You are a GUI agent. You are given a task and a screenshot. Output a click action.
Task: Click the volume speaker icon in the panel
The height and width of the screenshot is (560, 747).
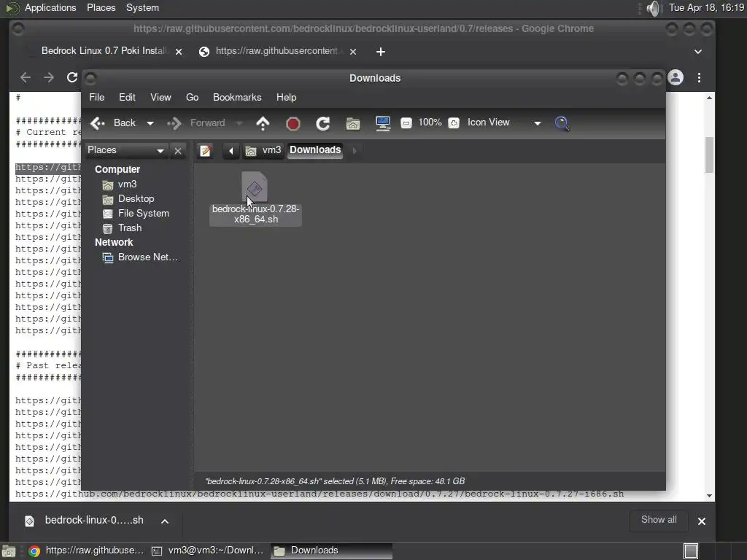pos(654,8)
